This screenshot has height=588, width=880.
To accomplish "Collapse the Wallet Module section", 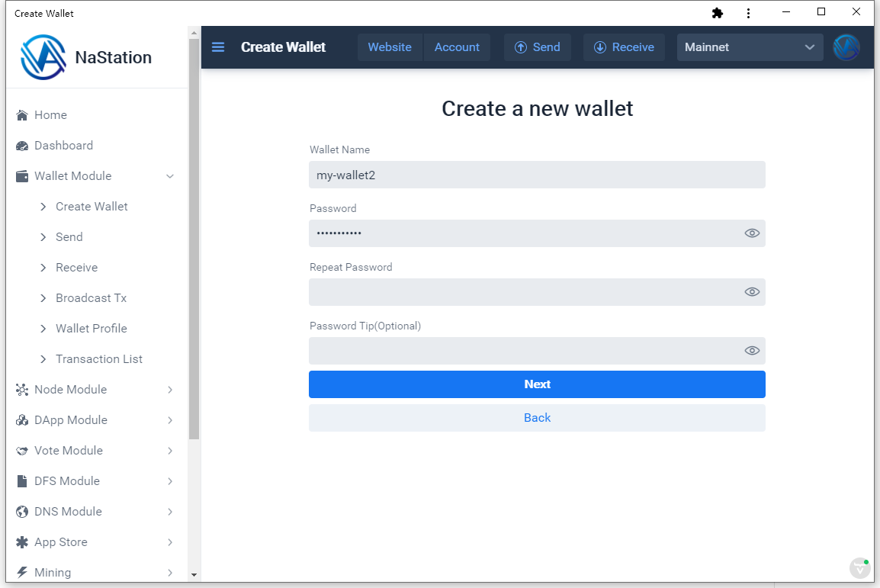I will [169, 176].
